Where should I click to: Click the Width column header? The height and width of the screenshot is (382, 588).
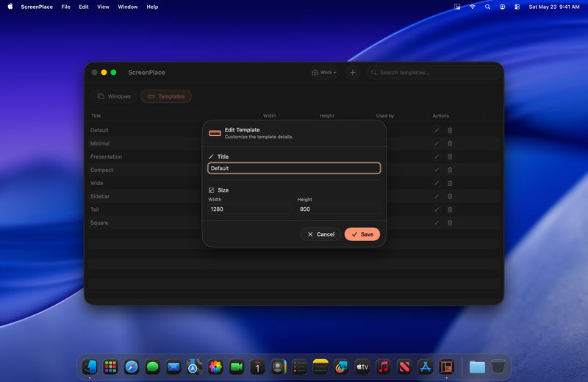pyautogui.click(x=270, y=116)
